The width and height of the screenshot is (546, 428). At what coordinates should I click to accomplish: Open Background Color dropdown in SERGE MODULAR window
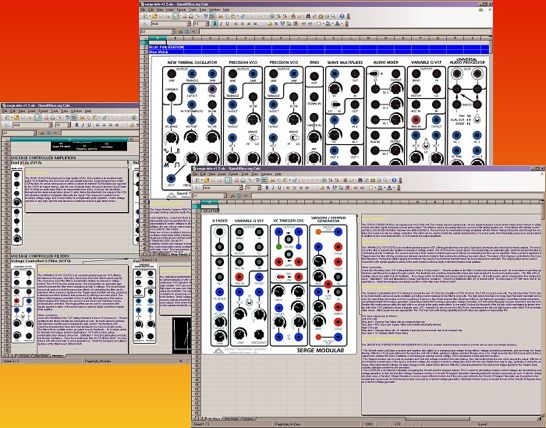[384, 188]
